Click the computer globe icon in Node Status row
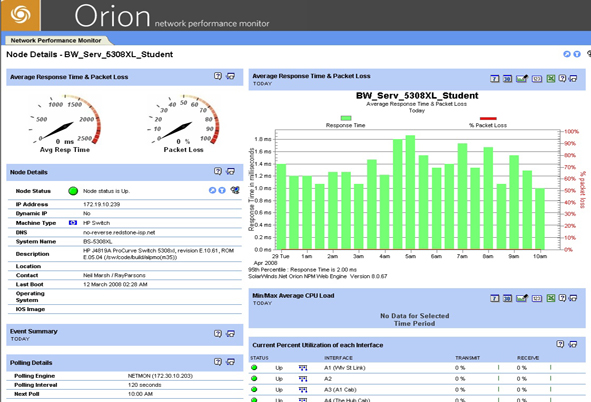The width and height of the screenshot is (591, 402). coord(235,190)
